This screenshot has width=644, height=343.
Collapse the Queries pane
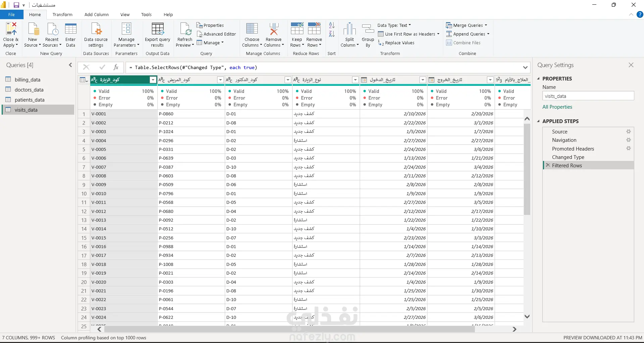click(x=70, y=65)
